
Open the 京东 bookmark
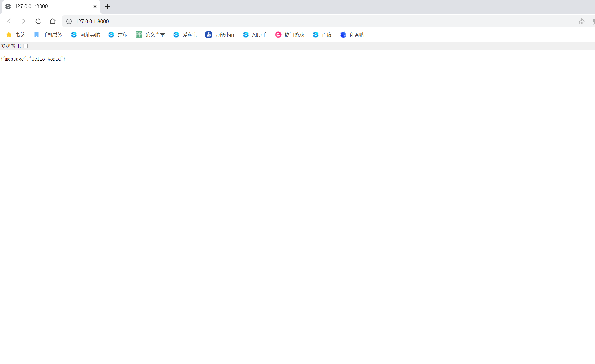click(x=118, y=35)
